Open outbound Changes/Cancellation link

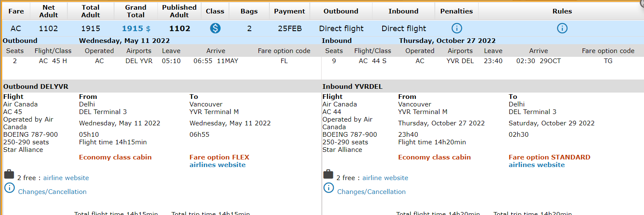tap(52, 192)
